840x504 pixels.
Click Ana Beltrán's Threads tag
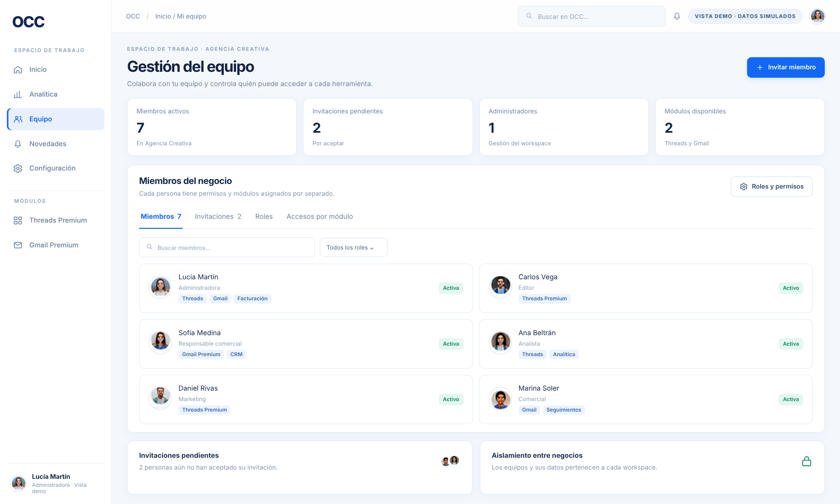pos(533,354)
